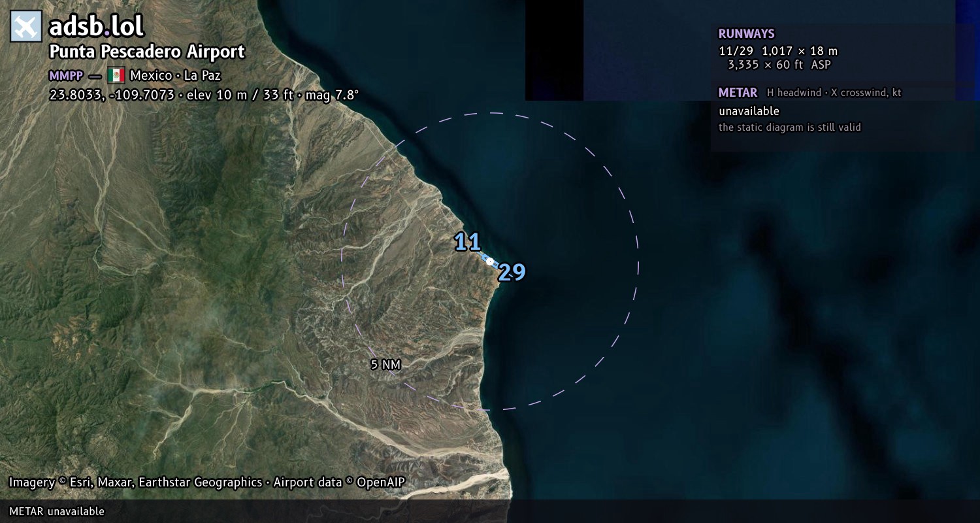The image size is (980, 523).
Task: Click the METAR panel heading
Action: point(738,93)
